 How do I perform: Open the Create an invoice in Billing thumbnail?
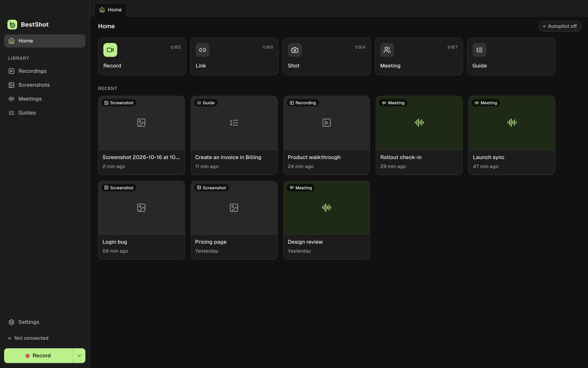click(234, 123)
